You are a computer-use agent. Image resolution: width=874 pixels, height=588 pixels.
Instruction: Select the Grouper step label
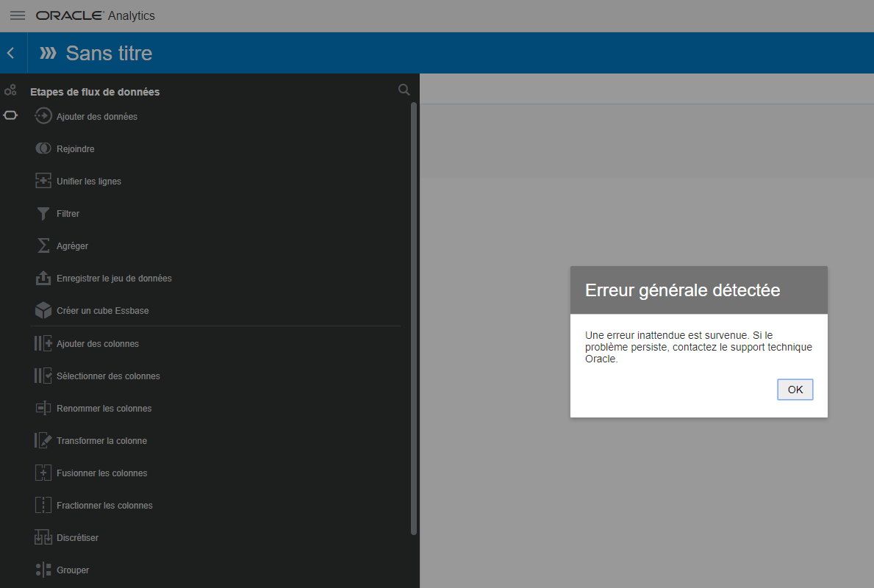[73, 570]
